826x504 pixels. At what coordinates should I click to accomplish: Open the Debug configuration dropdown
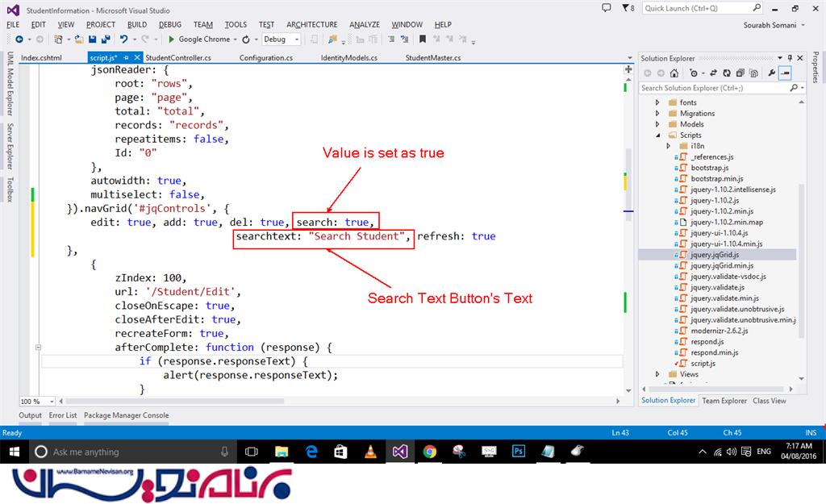click(x=281, y=39)
